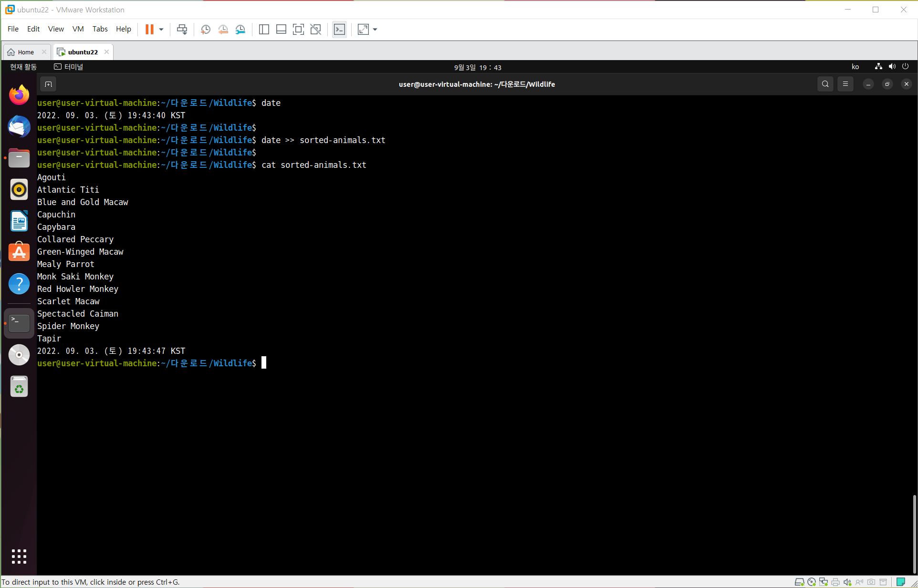Click the terminal search icon
Image resolution: width=918 pixels, height=588 pixels.
[x=825, y=84]
